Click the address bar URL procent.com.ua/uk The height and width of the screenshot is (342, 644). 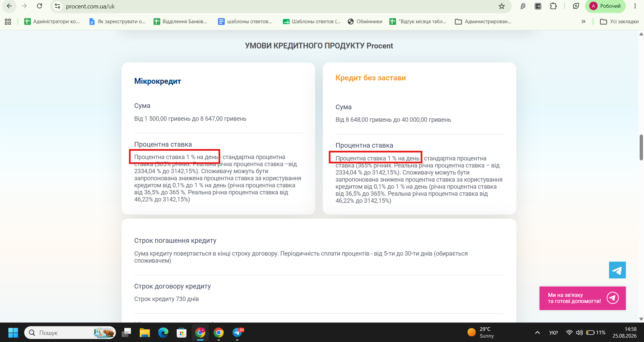[x=90, y=6]
